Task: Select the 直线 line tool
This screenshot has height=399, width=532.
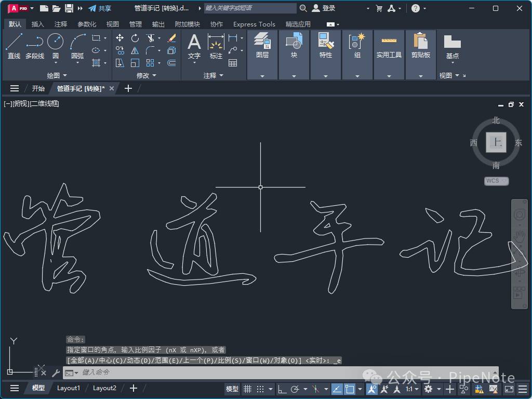Action: coord(14,46)
